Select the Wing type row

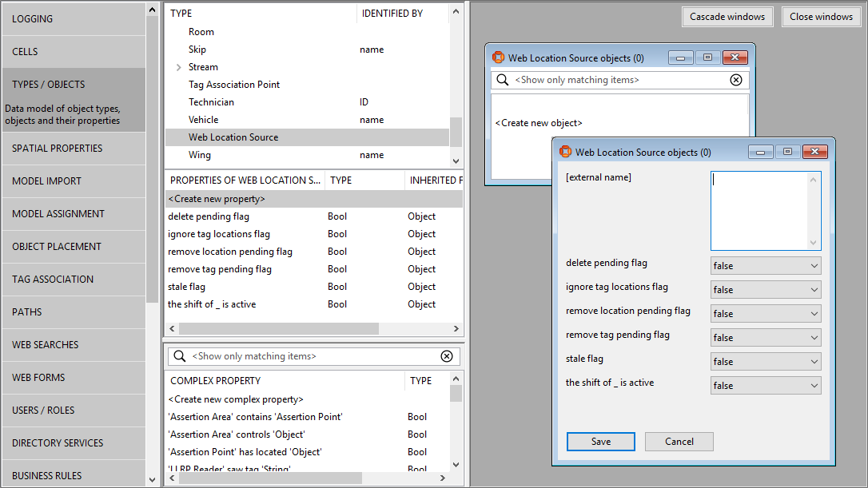pos(307,155)
